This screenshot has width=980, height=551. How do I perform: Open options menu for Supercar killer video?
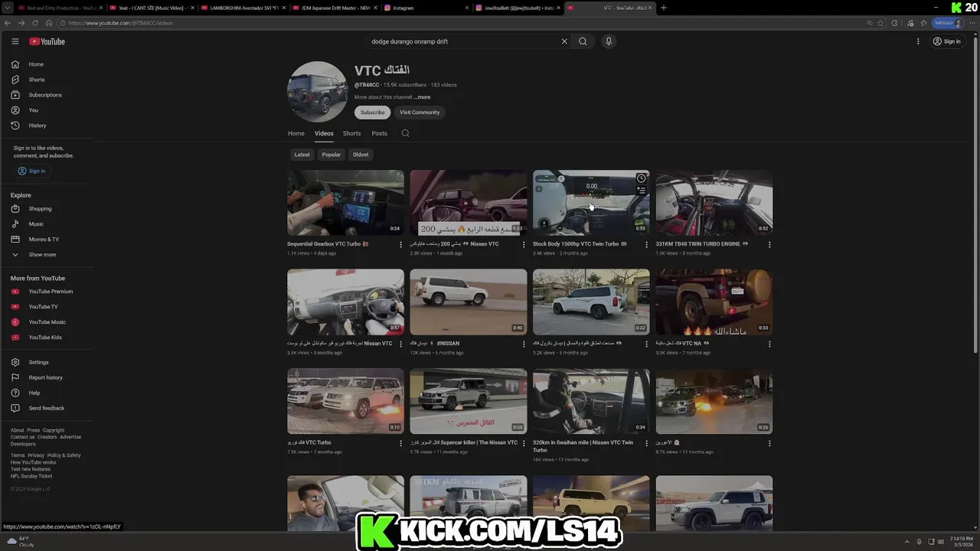524,443
